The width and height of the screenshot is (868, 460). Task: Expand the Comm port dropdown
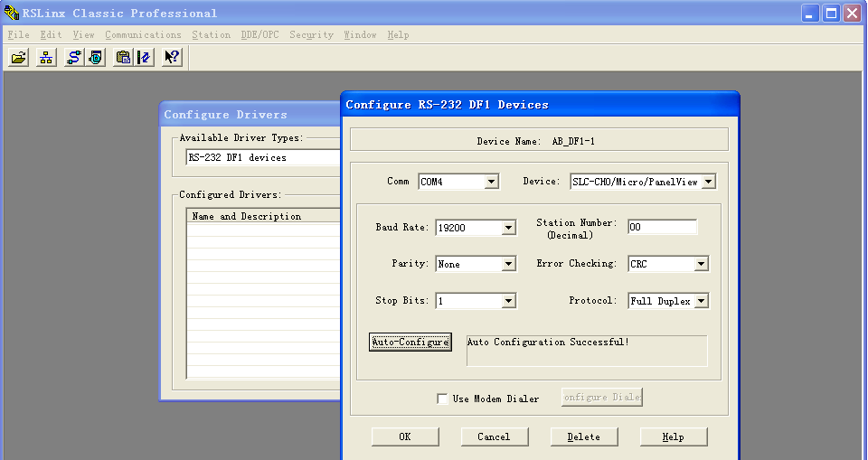pos(491,182)
